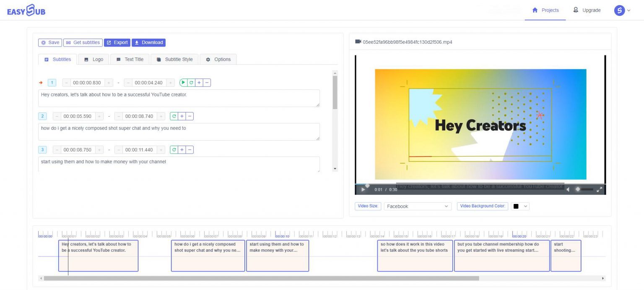
Task: Switch to the Subtitle Style tab
Action: tap(174, 59)
